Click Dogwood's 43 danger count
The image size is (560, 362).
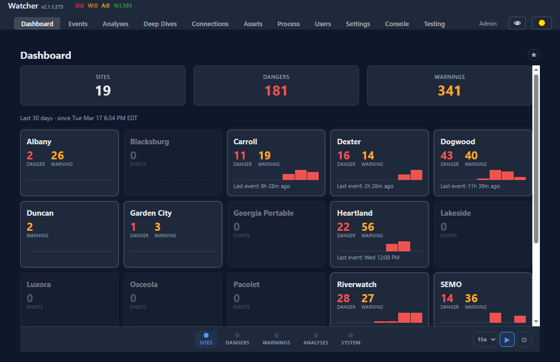click(x=446, y=156)
